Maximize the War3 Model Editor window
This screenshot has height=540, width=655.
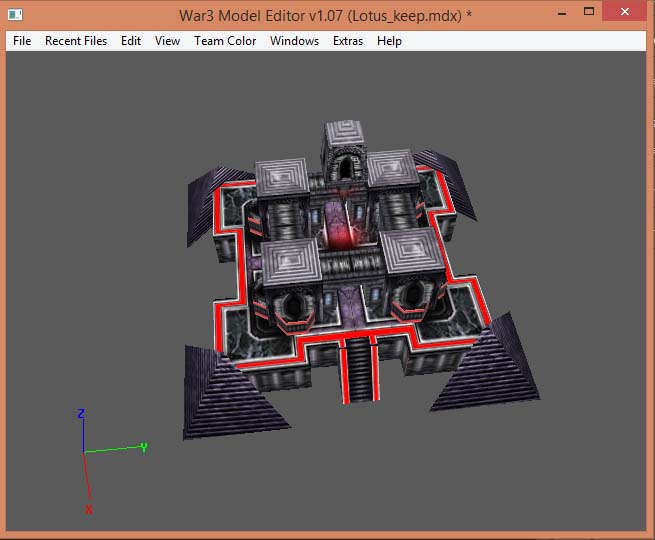589,11
